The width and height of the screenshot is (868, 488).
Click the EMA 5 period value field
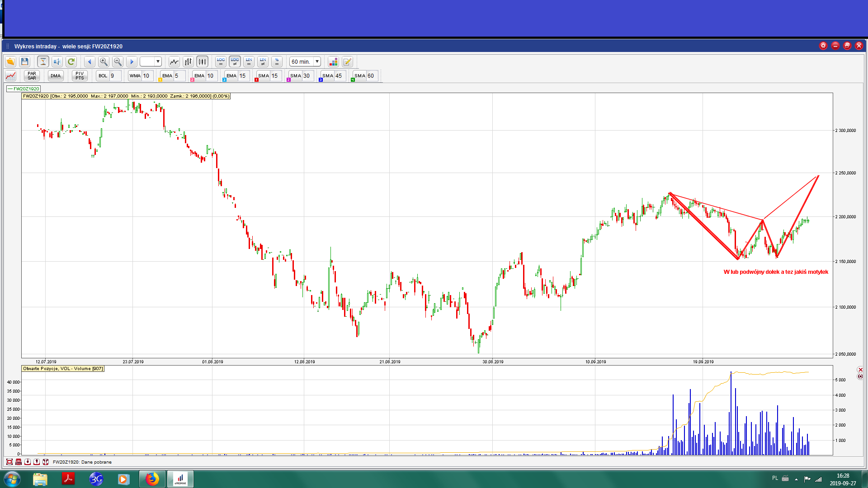point(179,75)
